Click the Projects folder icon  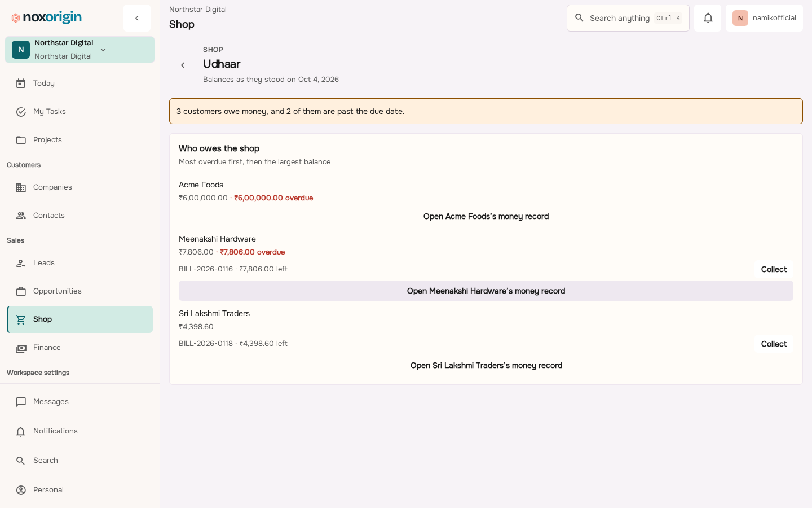coord(21,140)
